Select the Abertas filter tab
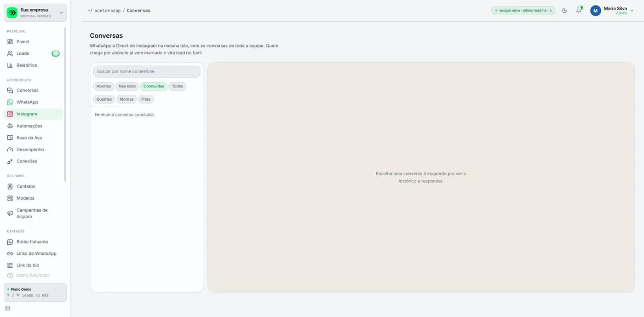This screenshot has width=644, height=317. (x=103, y=86)
